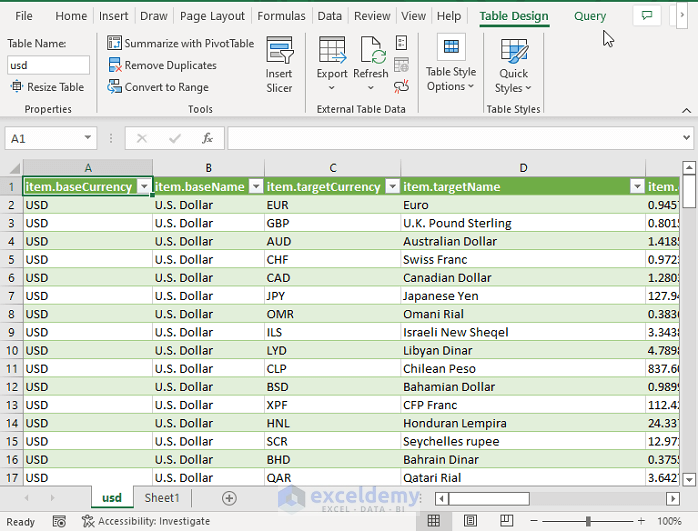Viewport: 698px width, 531px height.
Task: Add a new sheet with plus button
Action: [x=229, y=498]
